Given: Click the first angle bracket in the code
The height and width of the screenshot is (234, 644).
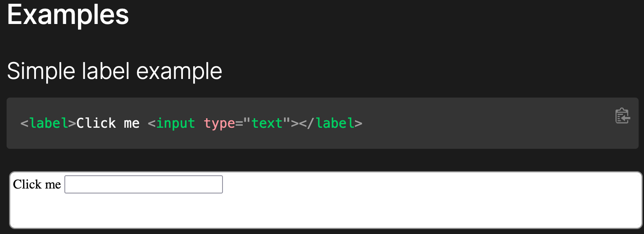Looking at the screenshot, I should tap(24, 124).
